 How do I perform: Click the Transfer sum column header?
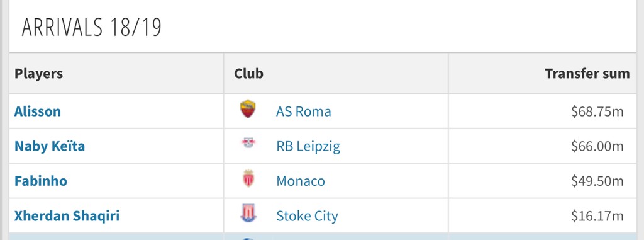[587, 74]
